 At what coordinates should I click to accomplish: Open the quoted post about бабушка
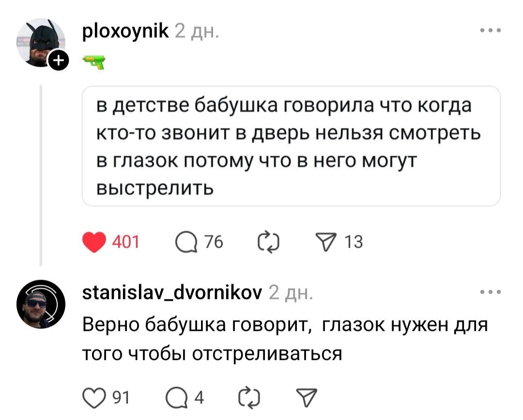[291, 146]
